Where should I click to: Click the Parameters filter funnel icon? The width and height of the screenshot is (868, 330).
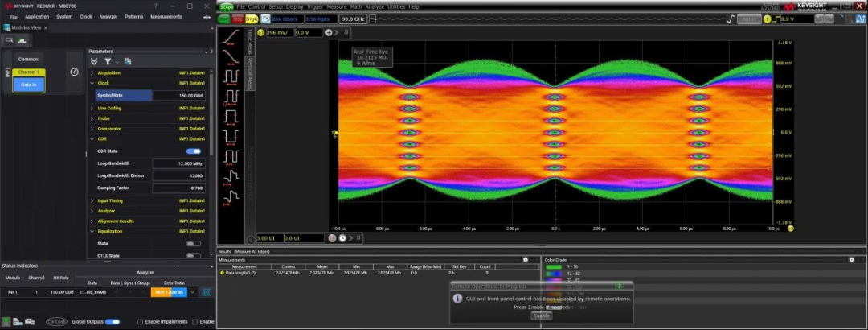point(108,61)
